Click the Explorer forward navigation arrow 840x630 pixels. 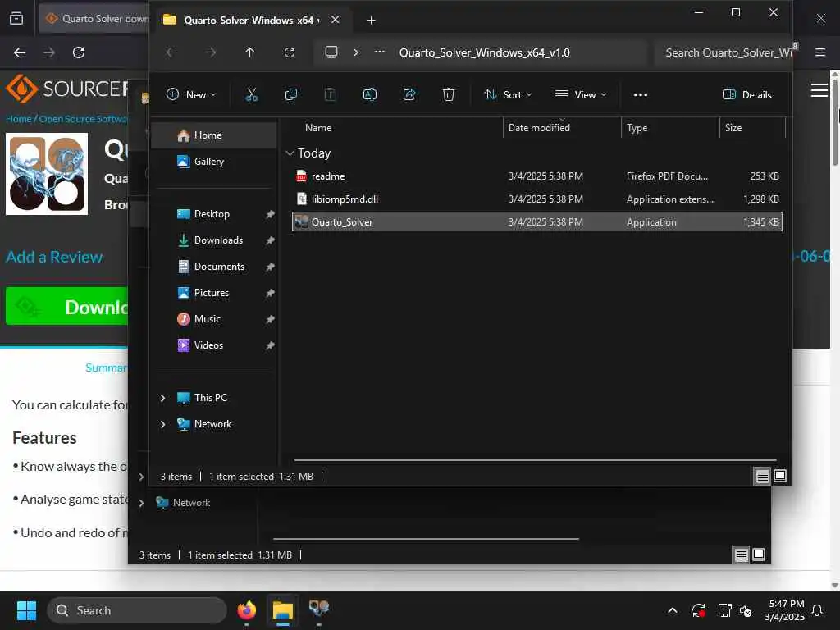[211, 52]
